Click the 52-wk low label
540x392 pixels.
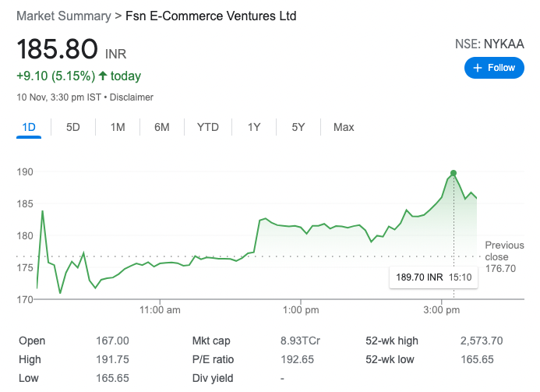pyautogui.click(x=390, y=359)
